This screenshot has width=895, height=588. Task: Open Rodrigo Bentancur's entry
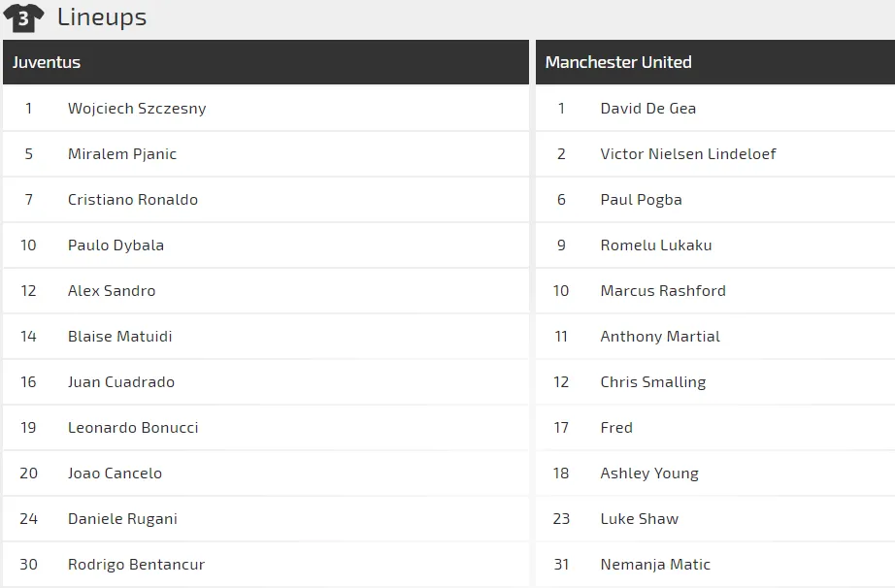point(136,565)
